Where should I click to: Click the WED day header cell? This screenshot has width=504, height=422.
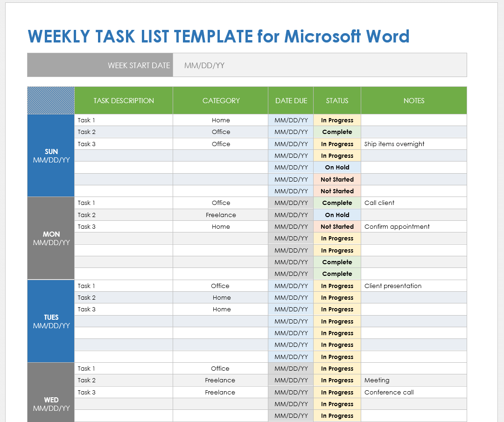[50, 403]
